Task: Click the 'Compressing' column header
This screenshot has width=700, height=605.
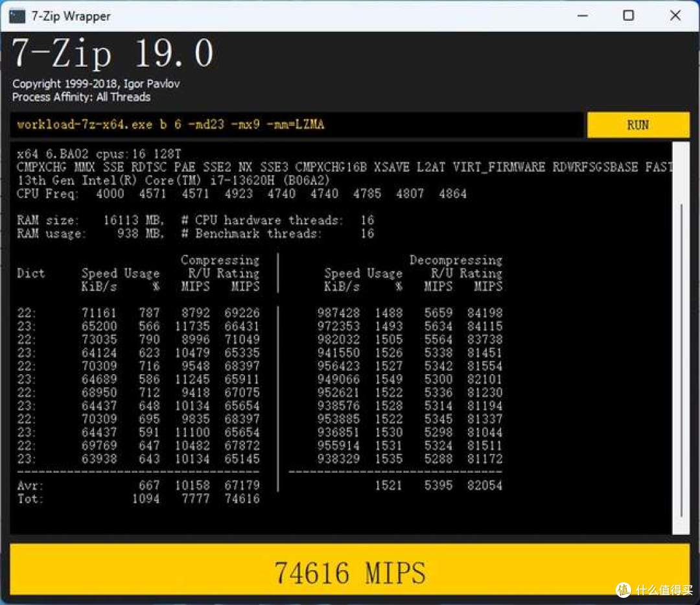Action: click(220, 260)
